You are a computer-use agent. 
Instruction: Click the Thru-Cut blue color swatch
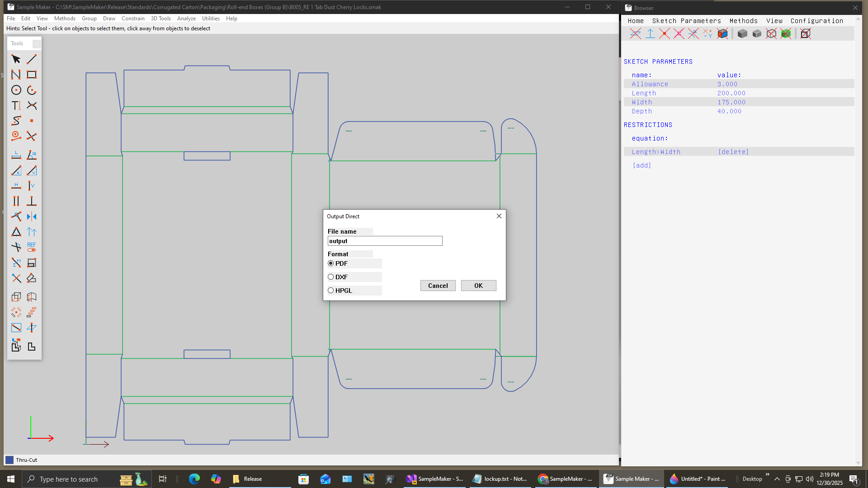[x=9, y=460]
